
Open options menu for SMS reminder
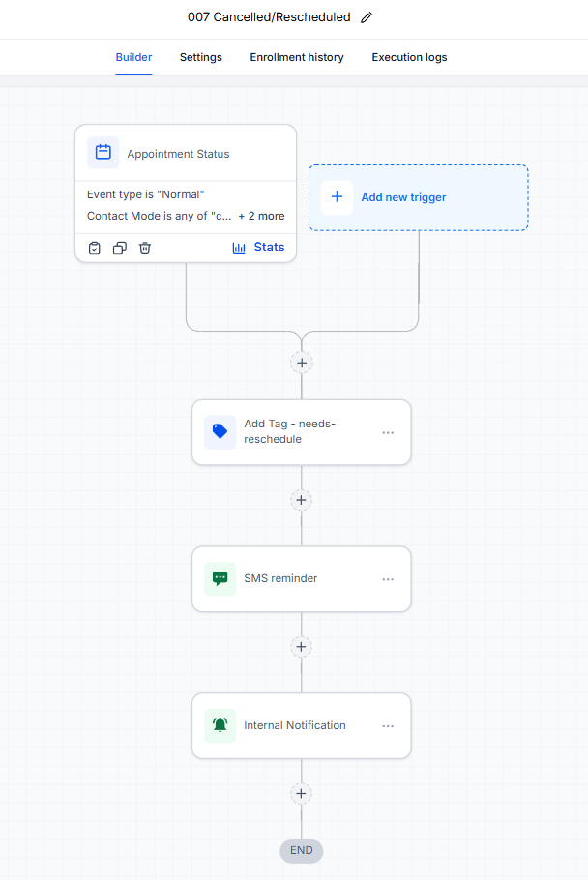point(388,579)
